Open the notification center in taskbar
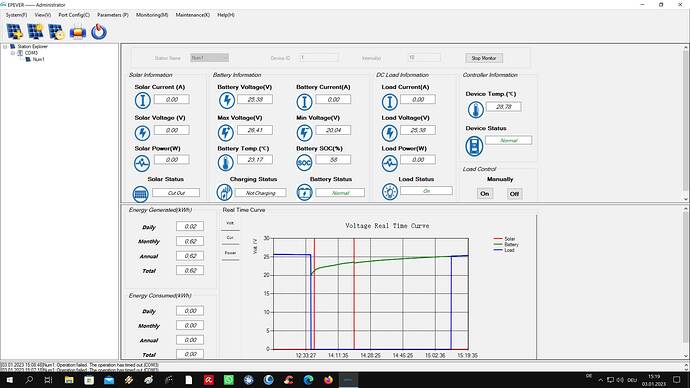 pyautogui.click(x=677, y=380)
